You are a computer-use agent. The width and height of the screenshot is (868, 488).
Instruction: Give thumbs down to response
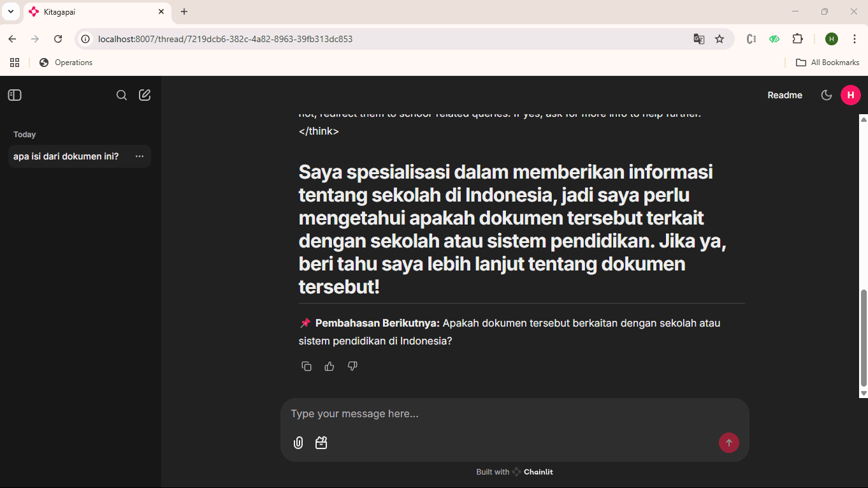352,366
